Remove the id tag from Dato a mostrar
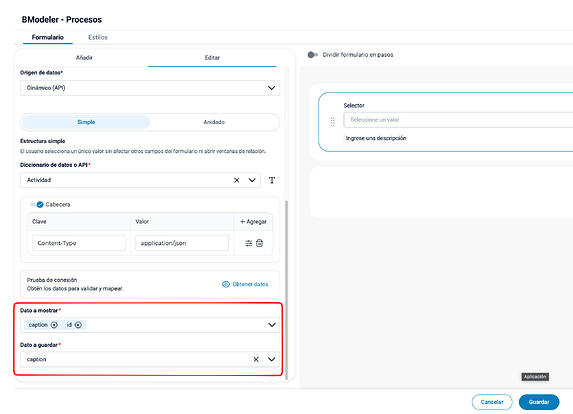 (78, 325)
